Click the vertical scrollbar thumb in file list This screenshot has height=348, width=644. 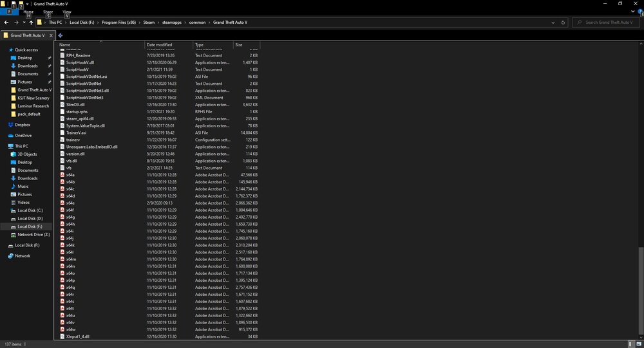[641, 291]
